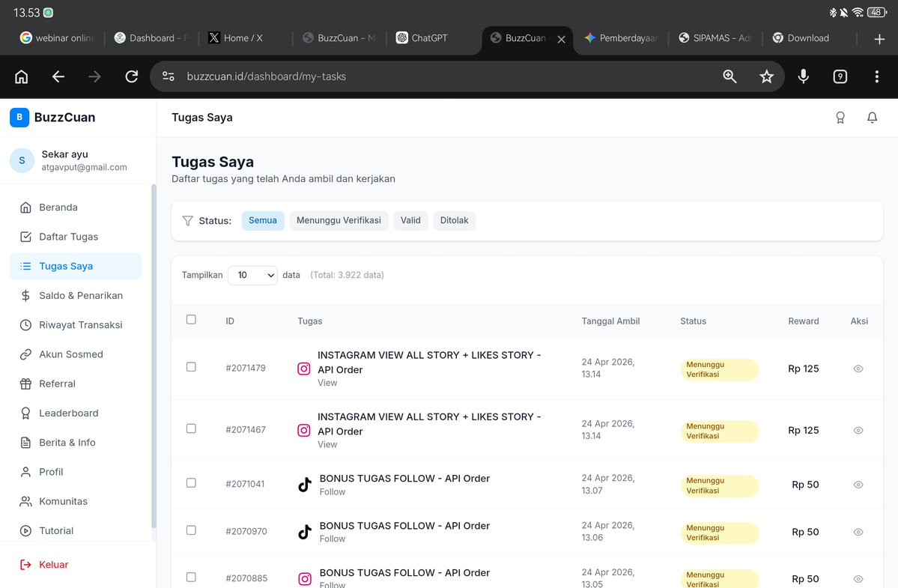Click the BuzzCuan logo
Image resolution: width=898 pixels, height=588 pixels.
pyautogui.click(x=19, y=118)
